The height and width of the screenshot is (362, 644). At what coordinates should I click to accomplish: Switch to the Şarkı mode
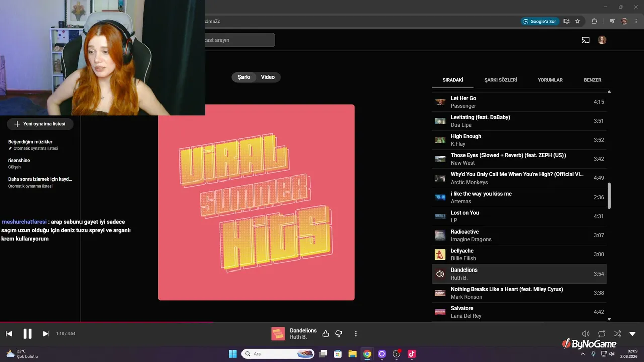(244, 77)
